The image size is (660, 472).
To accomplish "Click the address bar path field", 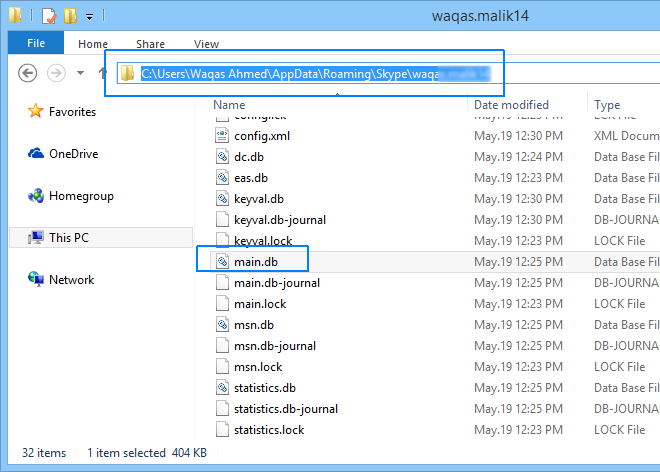I will point(389,74).
